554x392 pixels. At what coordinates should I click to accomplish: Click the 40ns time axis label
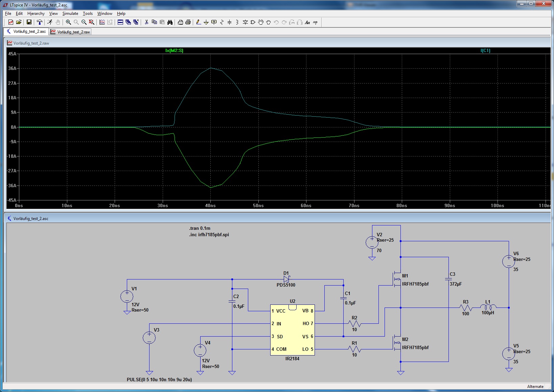coord(210,205)
